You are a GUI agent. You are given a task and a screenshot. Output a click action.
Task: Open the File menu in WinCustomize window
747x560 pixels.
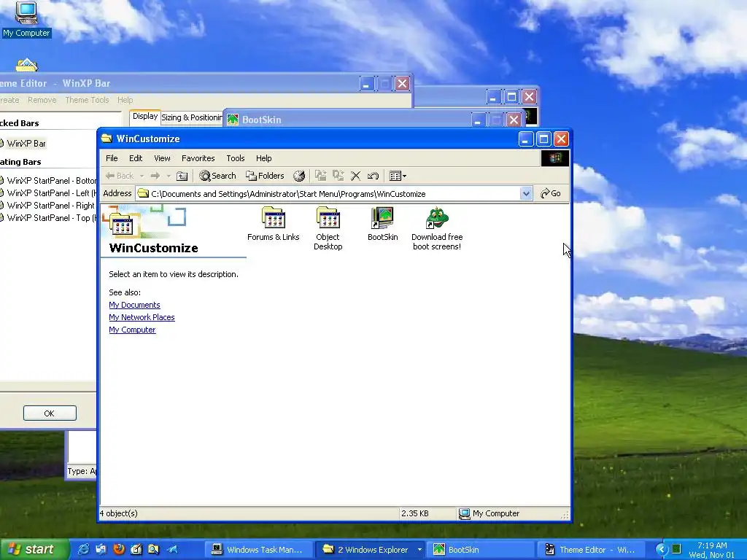coord(112,158)
